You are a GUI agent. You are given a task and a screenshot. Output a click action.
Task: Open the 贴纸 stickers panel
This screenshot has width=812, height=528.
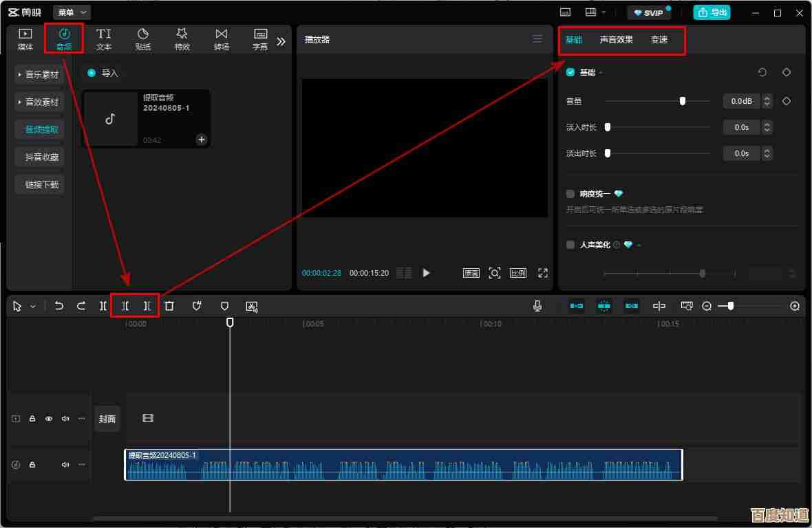(143, 39)
